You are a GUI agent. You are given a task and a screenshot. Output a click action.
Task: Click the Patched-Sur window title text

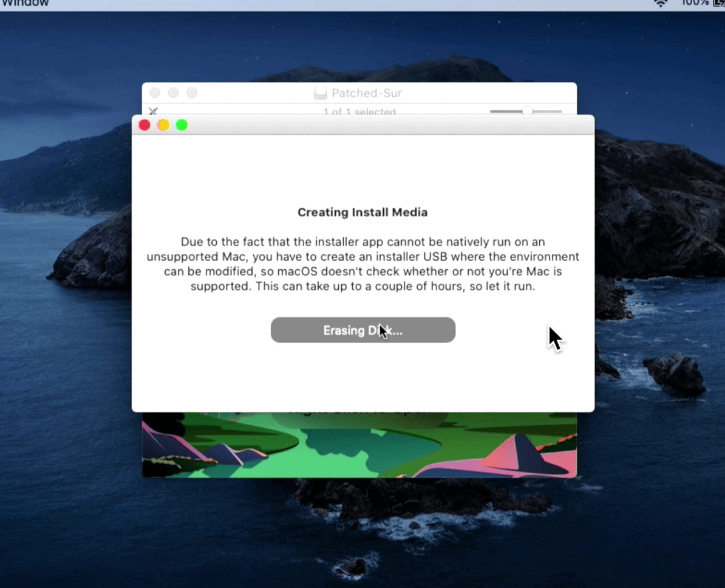[367, 93]
